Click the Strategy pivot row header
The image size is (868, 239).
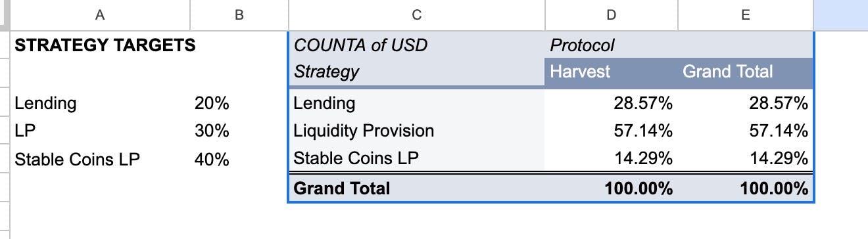click(x=416, y=71)
